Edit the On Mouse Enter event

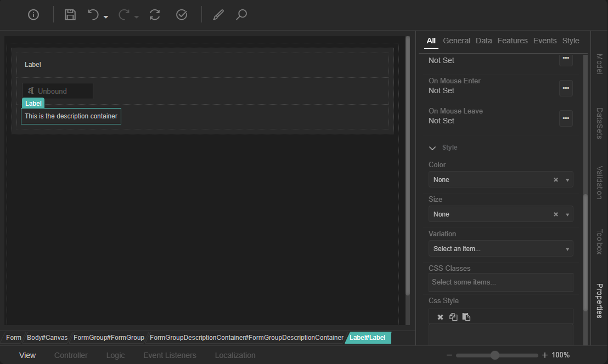tap(566, 88)
